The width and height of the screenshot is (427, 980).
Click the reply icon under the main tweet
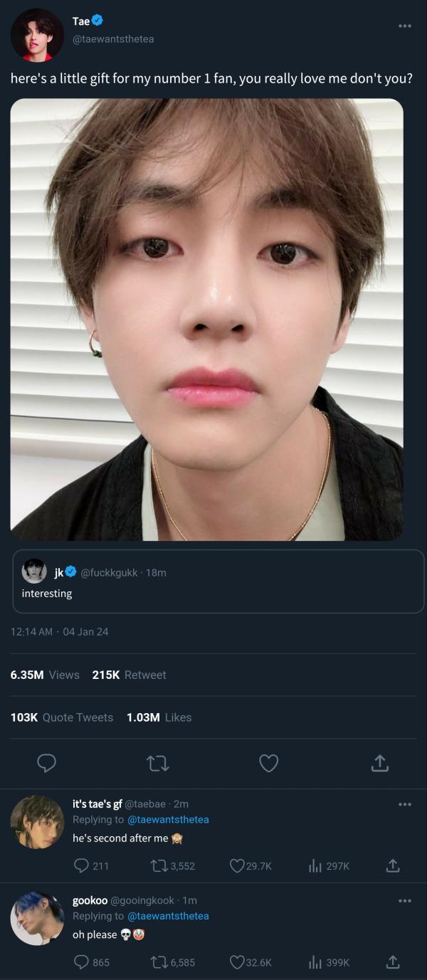point(46,764)
